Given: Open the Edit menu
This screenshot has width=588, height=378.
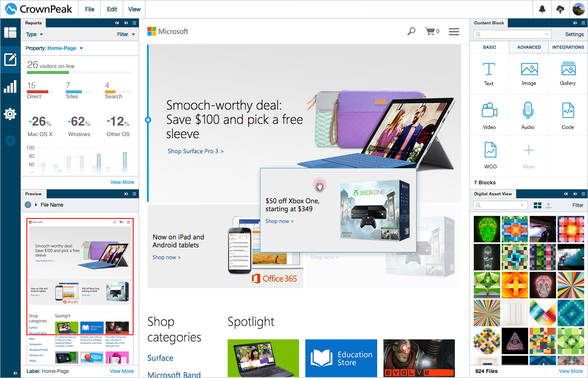Looking at the screenshot, I should coord(112,9).
